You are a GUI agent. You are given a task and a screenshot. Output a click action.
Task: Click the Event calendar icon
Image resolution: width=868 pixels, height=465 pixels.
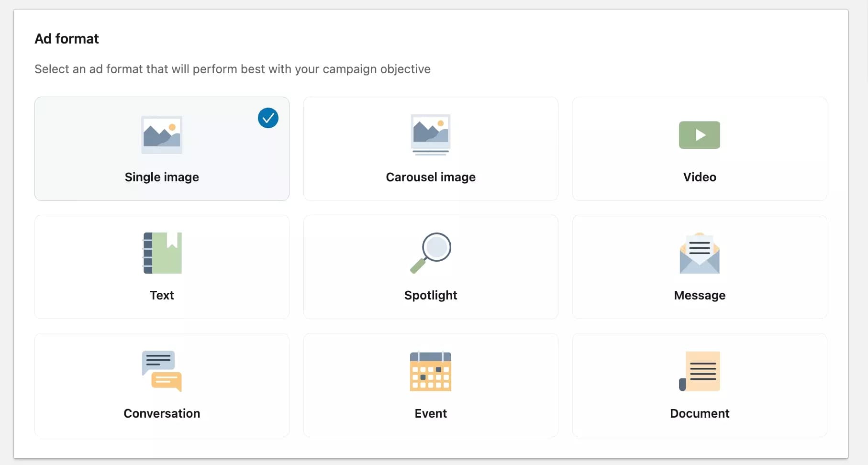(430, 371)
